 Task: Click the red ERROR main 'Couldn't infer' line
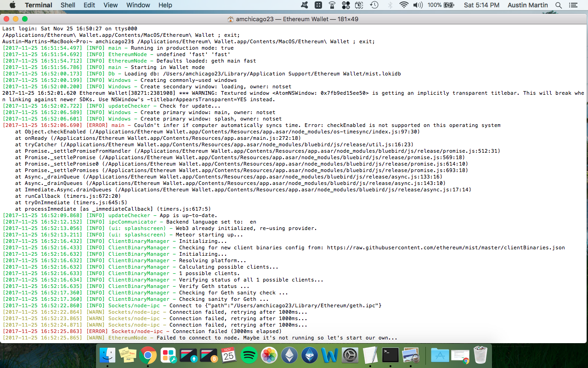click(252, 125)
